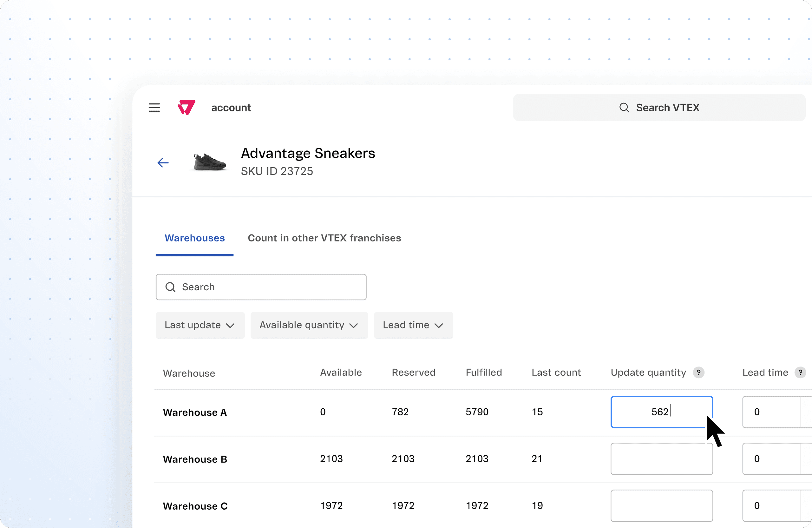Show help for Lead time column
Viewport: 812px width, 528px height.
[800, 373]
